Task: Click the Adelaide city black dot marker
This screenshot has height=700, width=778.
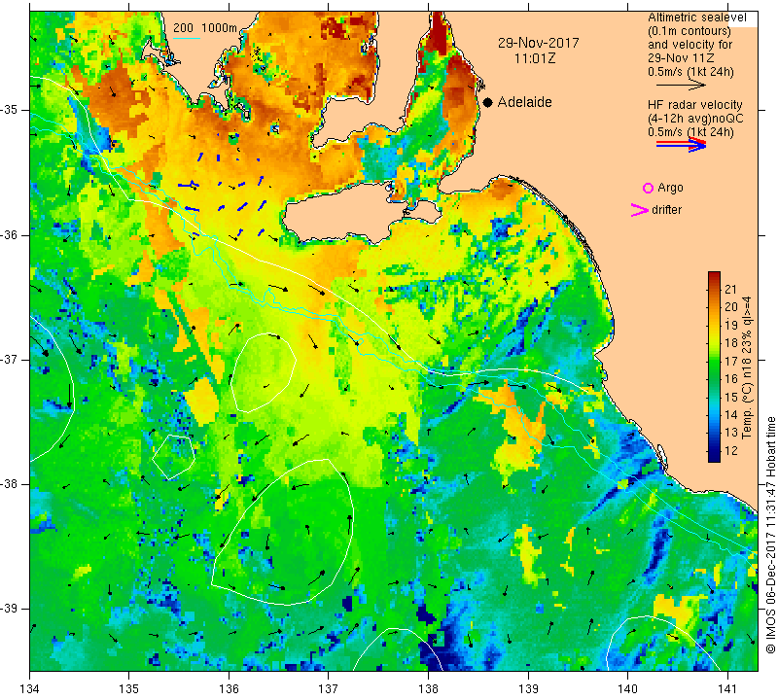Action: tap(488, 102)
